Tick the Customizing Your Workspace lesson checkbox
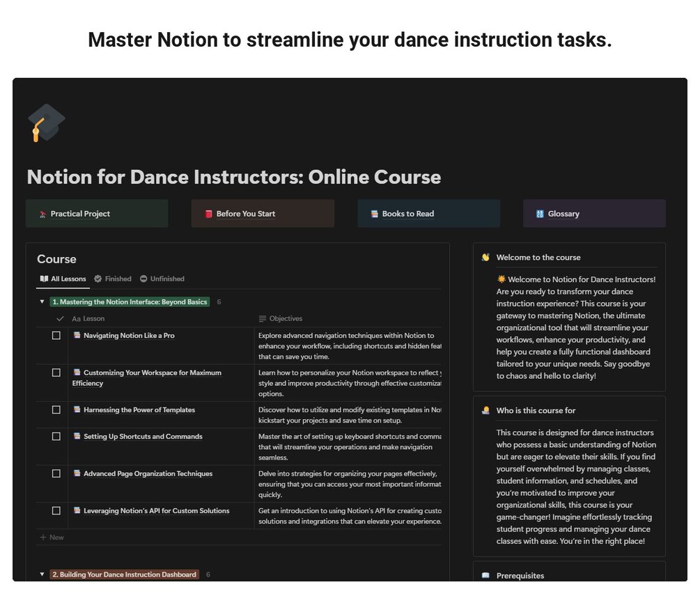This screenshot has height=594, width=700. pos(56,372)
